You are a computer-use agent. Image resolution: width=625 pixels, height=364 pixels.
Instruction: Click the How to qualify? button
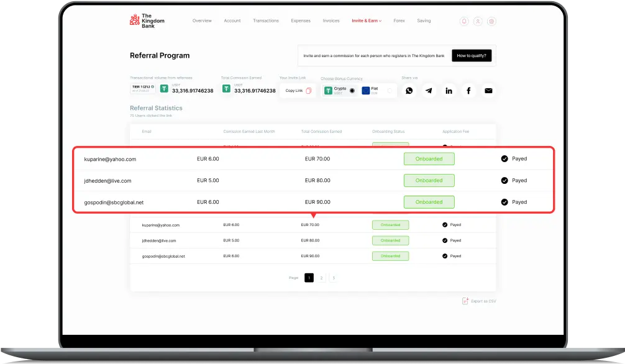(x=472, y=56)
